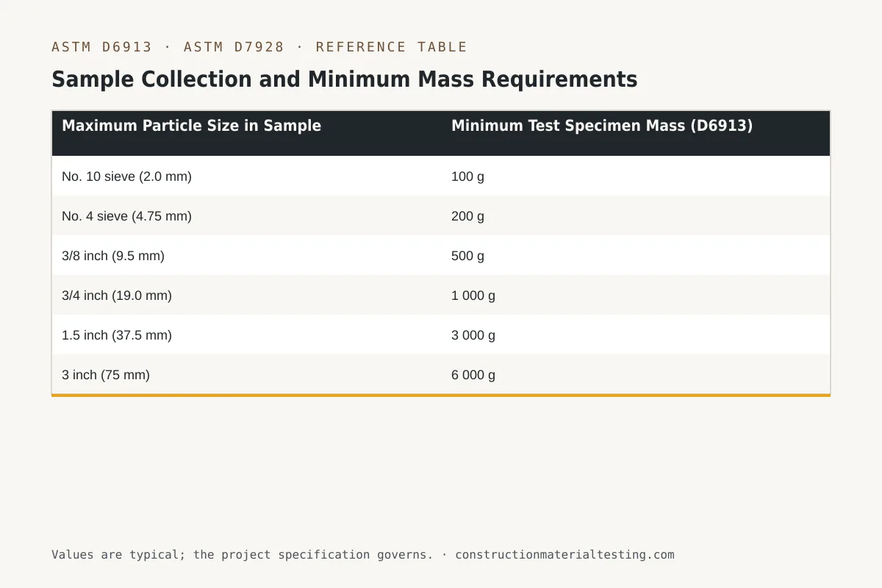Select the 'No. 4 sieve (4.75 mm)' cell
The width and height of the screenshot is (882, 588).
[x=246, y=216]
